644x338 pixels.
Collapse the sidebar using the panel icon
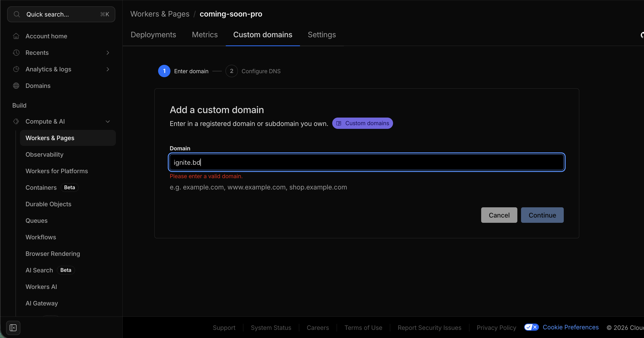point(13,328)
